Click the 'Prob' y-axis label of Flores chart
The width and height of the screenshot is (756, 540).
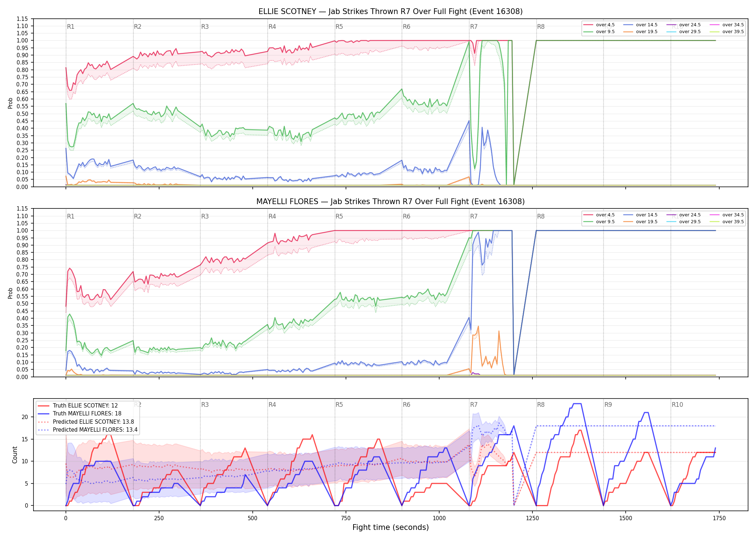point(10,293)
